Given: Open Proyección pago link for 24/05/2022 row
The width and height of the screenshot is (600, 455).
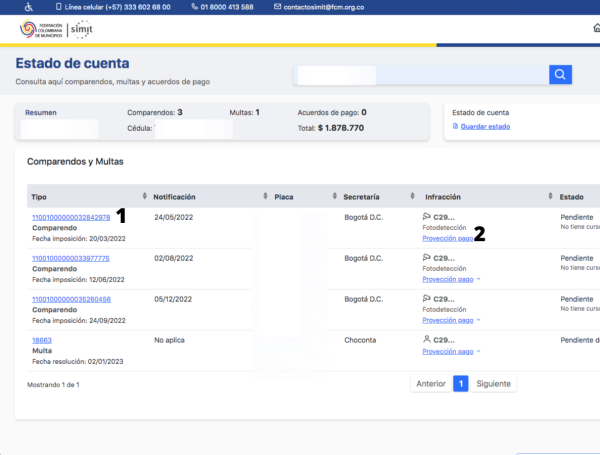Looking at the screenshot, I should point(448,238).
